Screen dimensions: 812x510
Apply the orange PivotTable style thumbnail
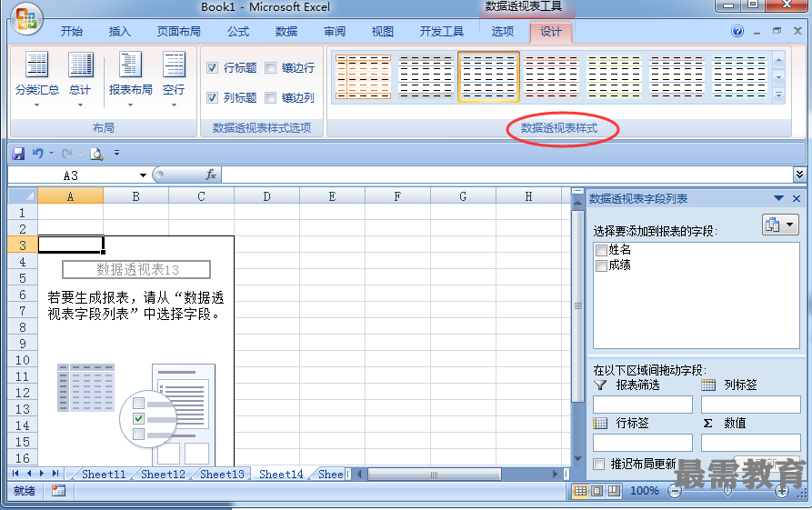(x=363, y=77)
